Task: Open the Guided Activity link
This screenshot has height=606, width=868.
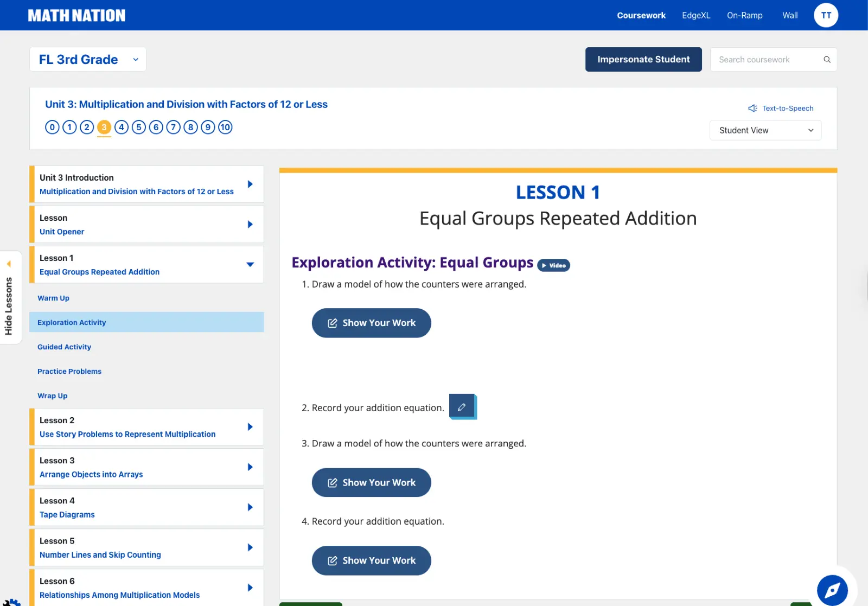Action: tap(64, 347)
